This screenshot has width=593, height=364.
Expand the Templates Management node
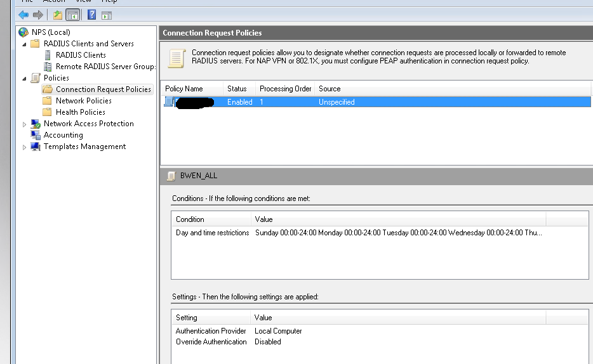[x=25, y=147]
